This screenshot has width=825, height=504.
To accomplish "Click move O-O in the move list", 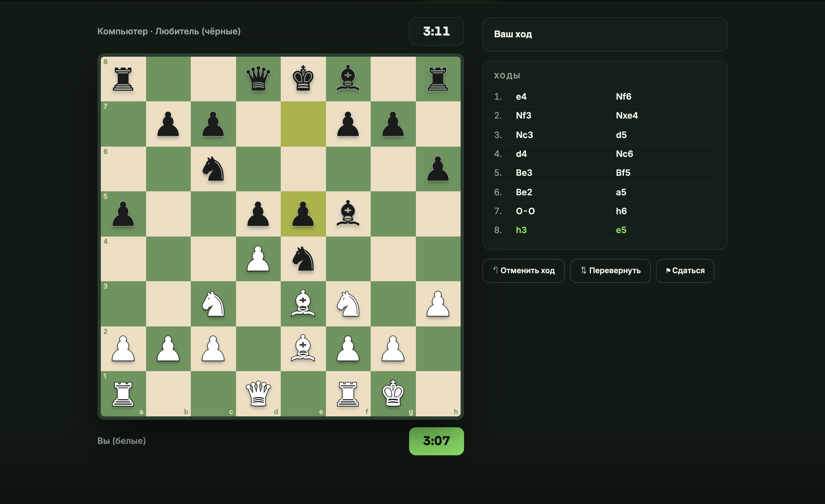I will pos(525,211).
